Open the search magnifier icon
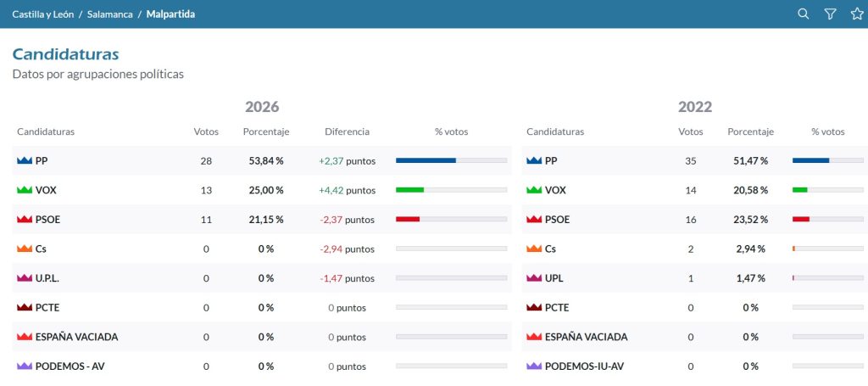The image size is (868, 386). (x=804, y=14)
